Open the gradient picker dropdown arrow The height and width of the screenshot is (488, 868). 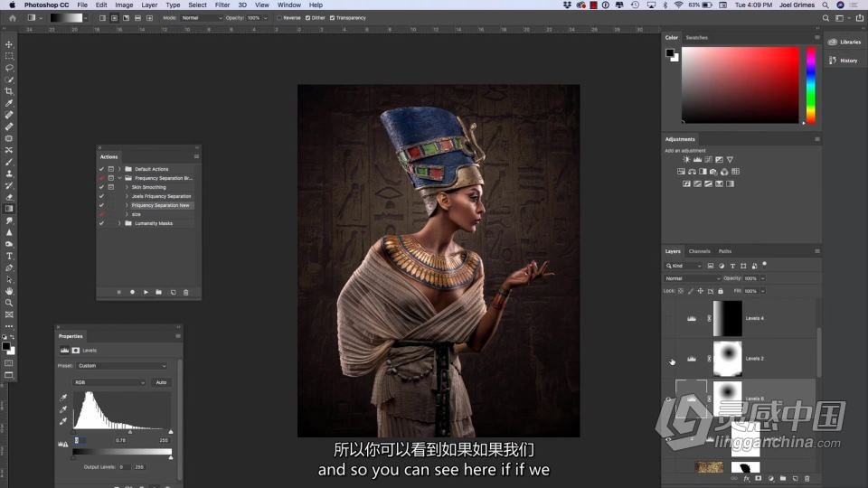(x=85, y=18)
